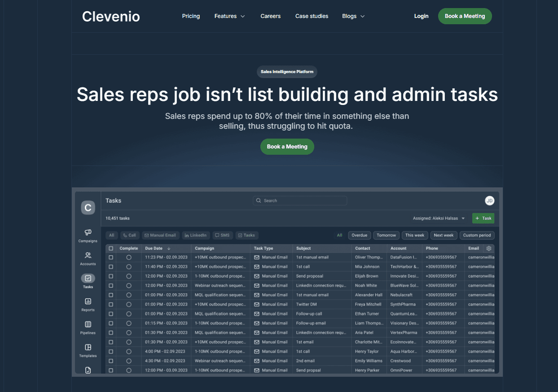Select the Tasks sidebar icon
Viewport: 558px width, 392px height.
pos(88,278)
